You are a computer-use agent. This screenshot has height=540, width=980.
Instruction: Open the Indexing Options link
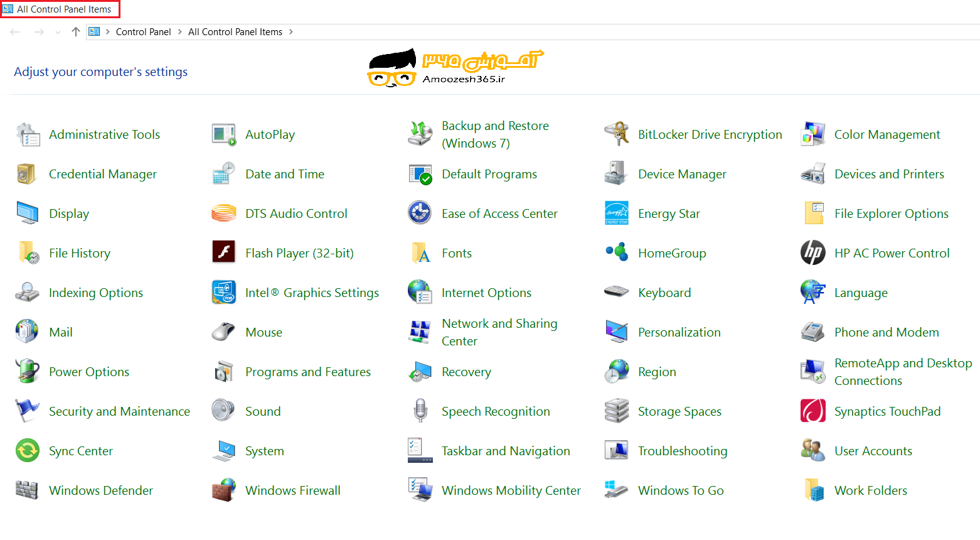pyautogui.click(x=96, y=293)
